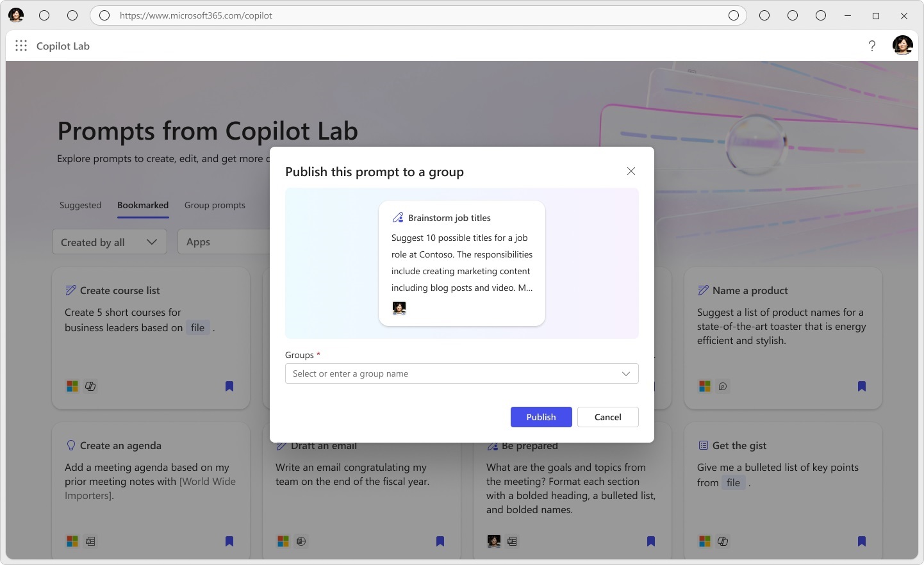Remove bookmark from Name a product card
This screenshot has height=565, width=924.
coord(862,386)
